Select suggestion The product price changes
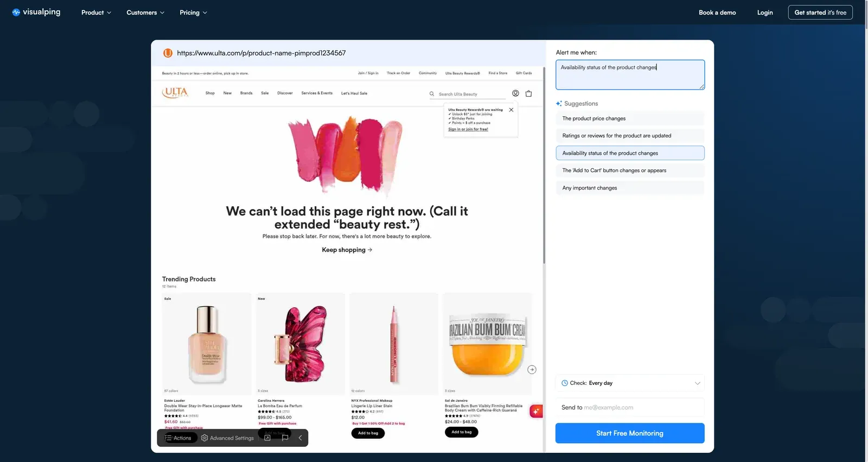868x462 pixels. (630, 118)
